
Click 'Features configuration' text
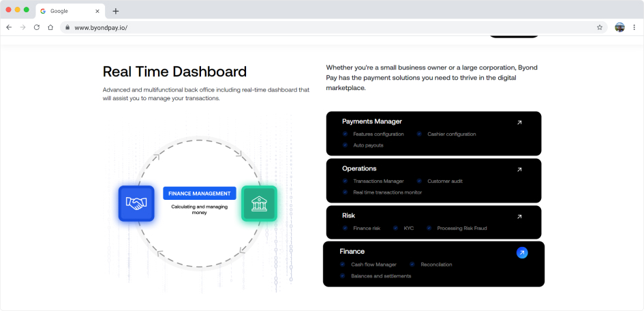pyautogui.click(x=378, y=134)
